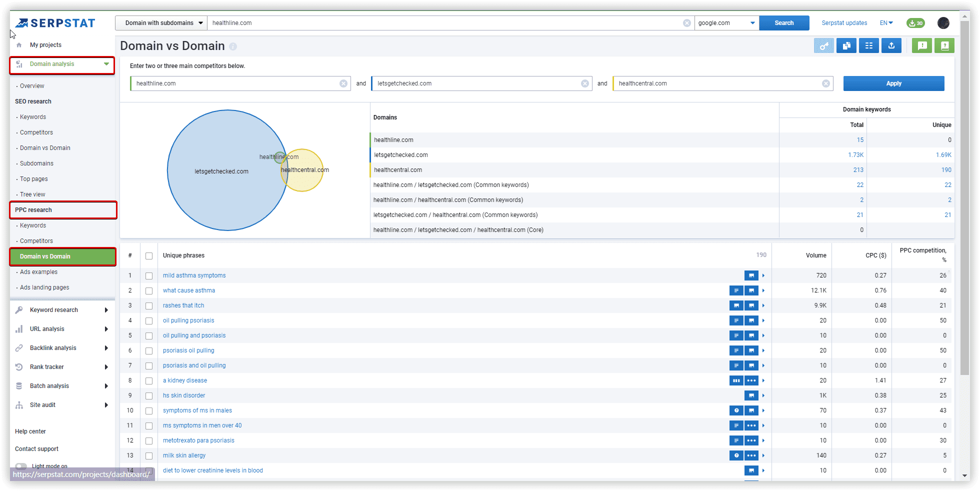Click the 1.73K total keywords for letsgetchecked.com
This screenshot has width=980, height=491.
(x=855, y=155)
